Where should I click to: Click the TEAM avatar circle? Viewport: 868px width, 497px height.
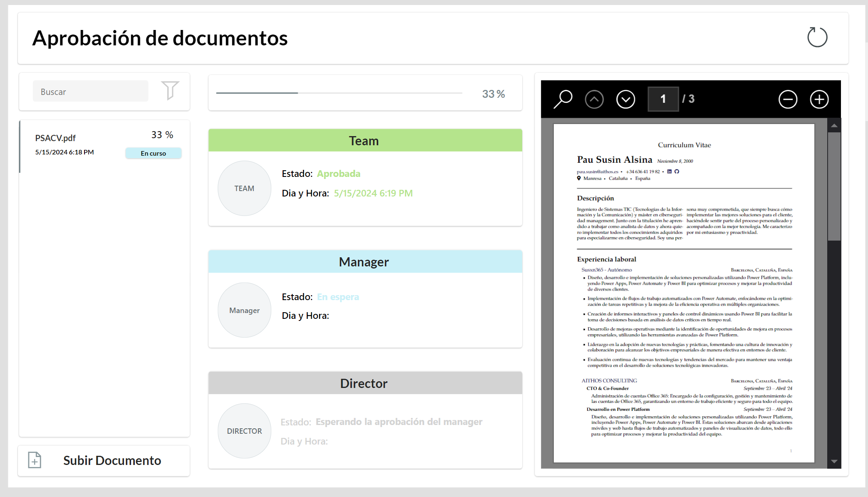click(x=244, y=188)
